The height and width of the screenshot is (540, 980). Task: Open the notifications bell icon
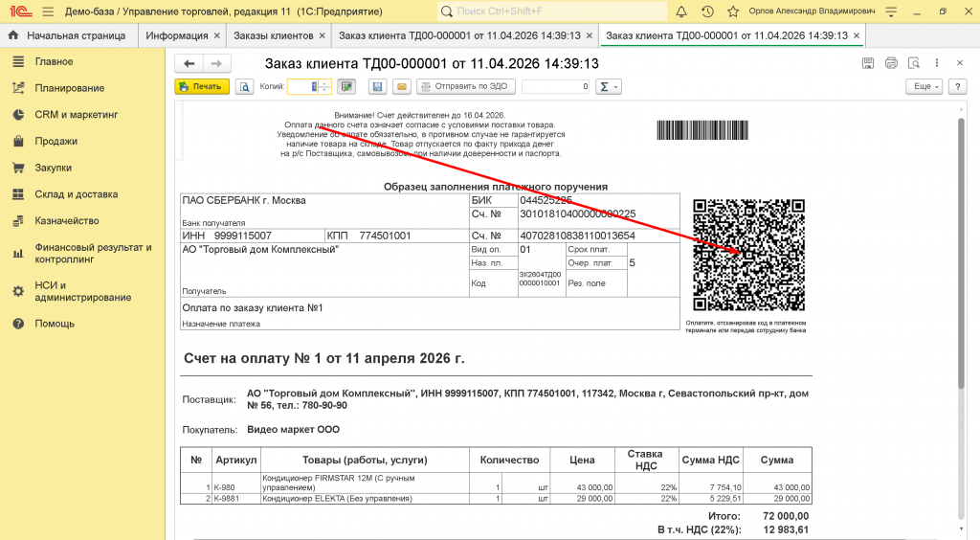(681, 11)
